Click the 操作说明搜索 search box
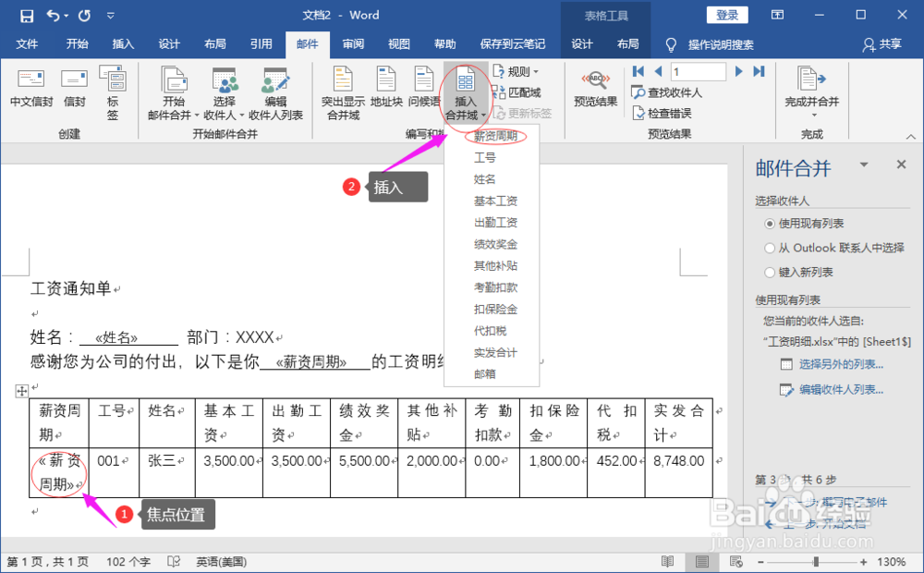The image size is (924, 573). (x=721, y=44)
